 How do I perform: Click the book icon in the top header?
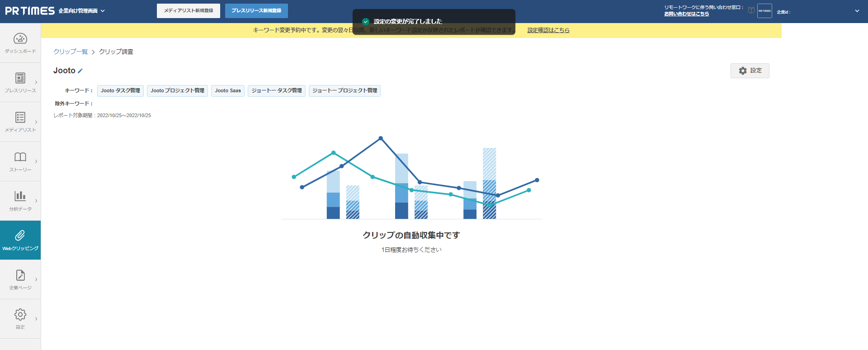pos(751,10)
